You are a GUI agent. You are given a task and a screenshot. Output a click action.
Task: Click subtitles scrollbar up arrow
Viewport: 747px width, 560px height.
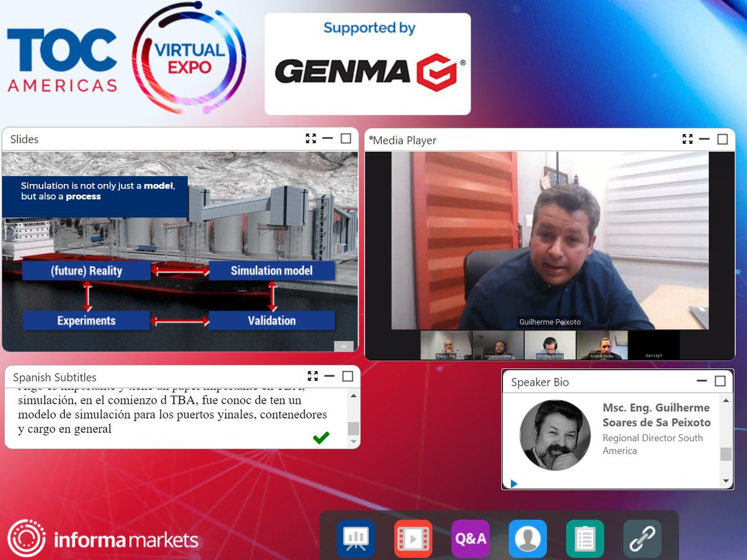354,396
